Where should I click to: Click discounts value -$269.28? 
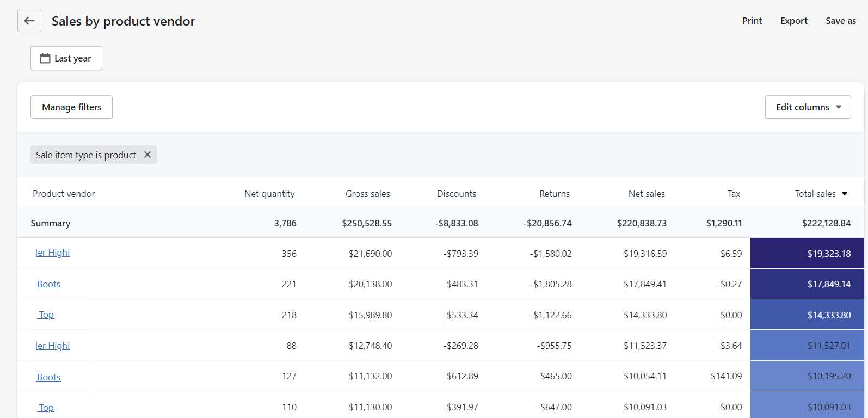[461, 346]
